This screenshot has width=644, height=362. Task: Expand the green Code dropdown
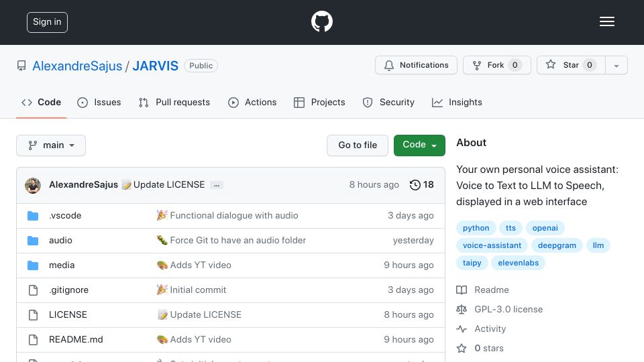tap(419, 145)
